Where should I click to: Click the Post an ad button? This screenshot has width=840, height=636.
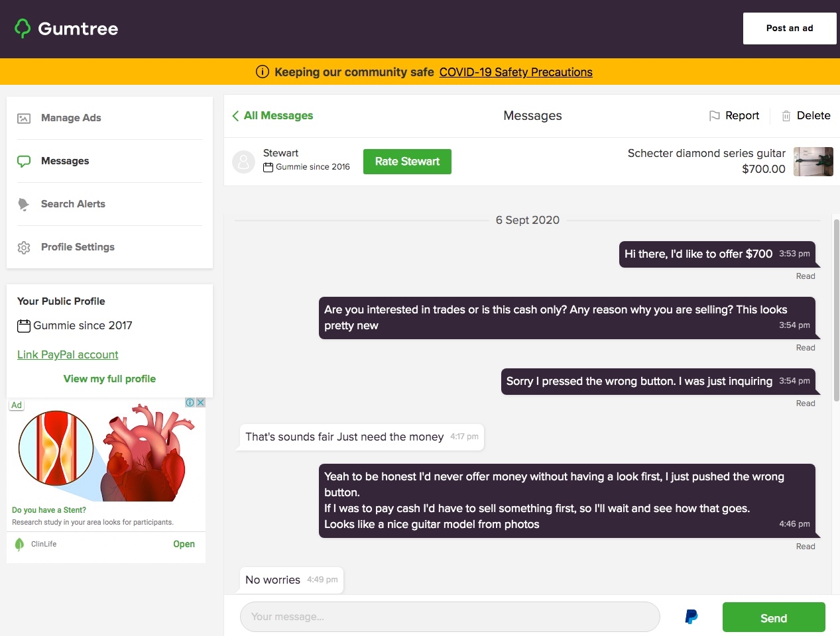click(789, 28)
